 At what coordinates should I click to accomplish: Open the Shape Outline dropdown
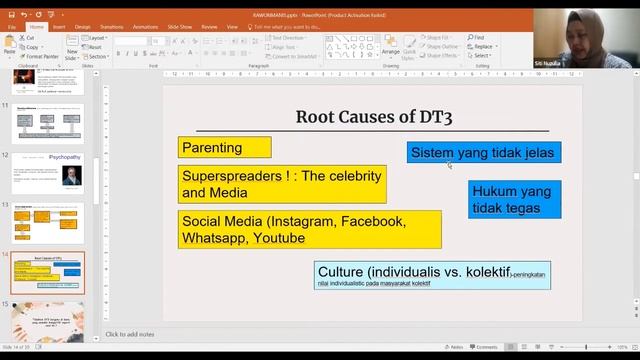(x=439, y=46)
